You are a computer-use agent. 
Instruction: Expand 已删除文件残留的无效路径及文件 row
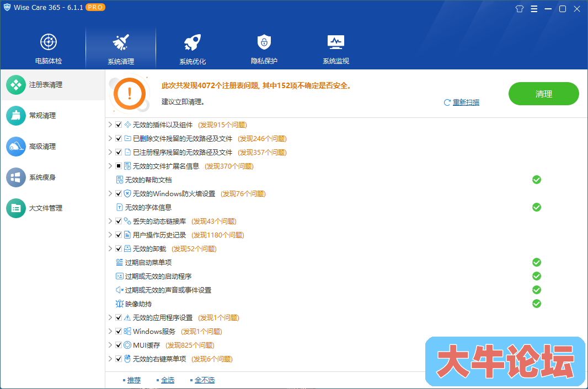110,138
